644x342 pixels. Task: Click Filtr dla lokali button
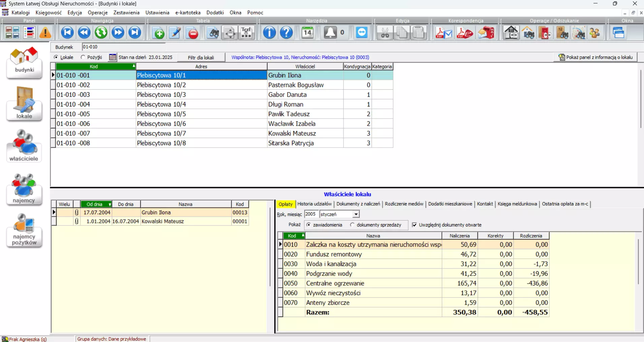tap(201, 57)
